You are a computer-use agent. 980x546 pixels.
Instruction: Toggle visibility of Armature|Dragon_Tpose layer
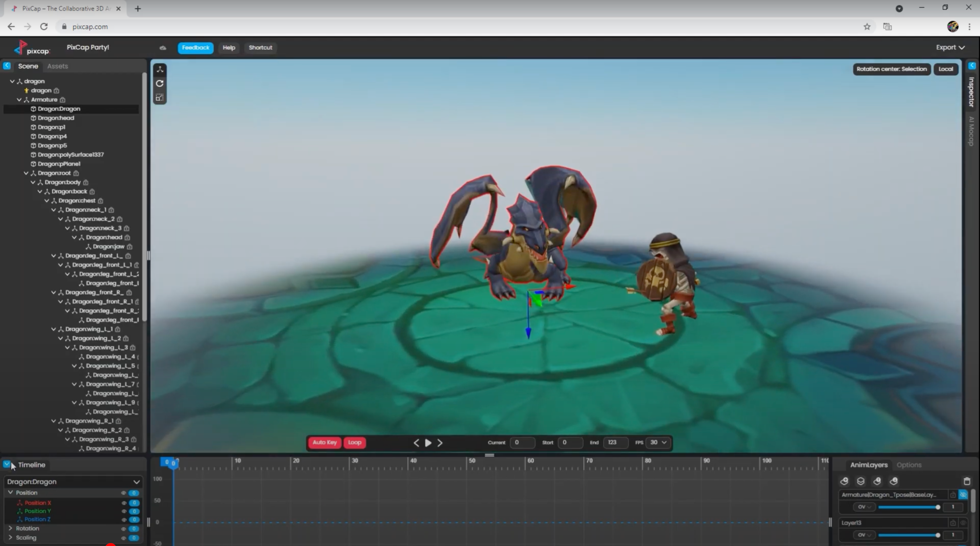(963, 495)
